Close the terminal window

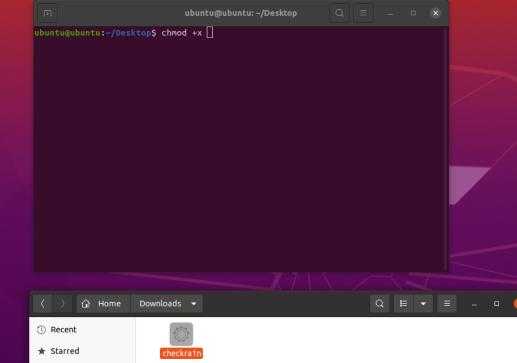click(435, 13)
